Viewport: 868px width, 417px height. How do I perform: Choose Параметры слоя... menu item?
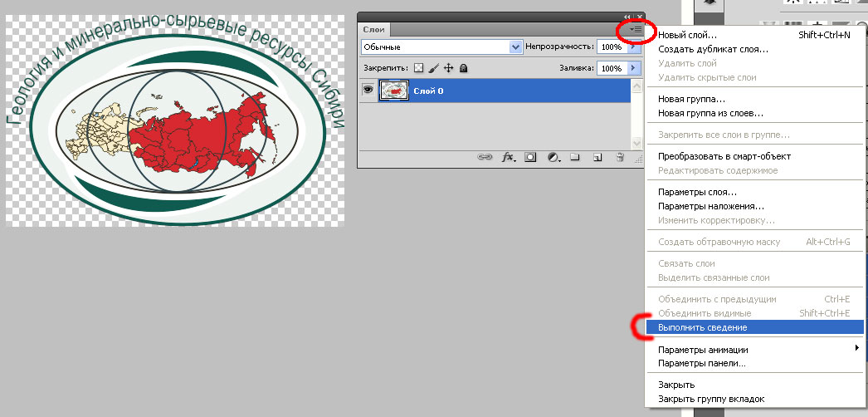click(754, 192)
